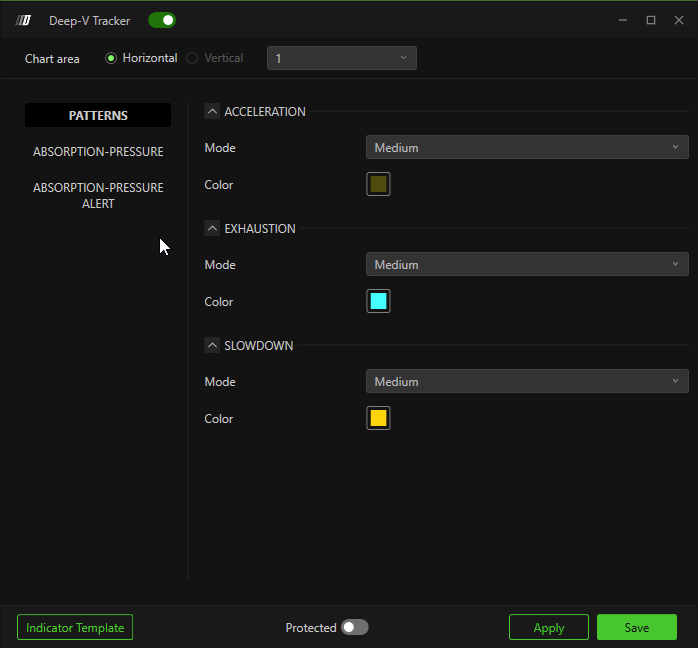Change the Exhaustion Mode dropdown

coord(526,265)
